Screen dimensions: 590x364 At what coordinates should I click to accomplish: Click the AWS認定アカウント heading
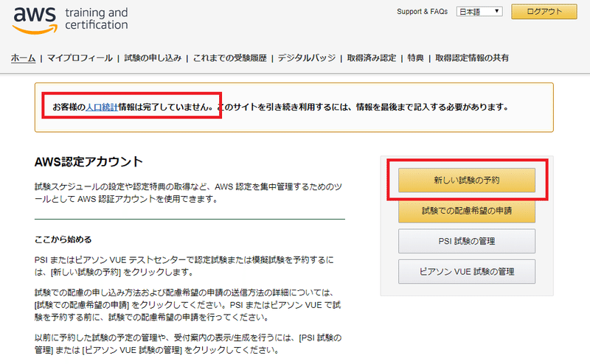[x=88, y=161]
